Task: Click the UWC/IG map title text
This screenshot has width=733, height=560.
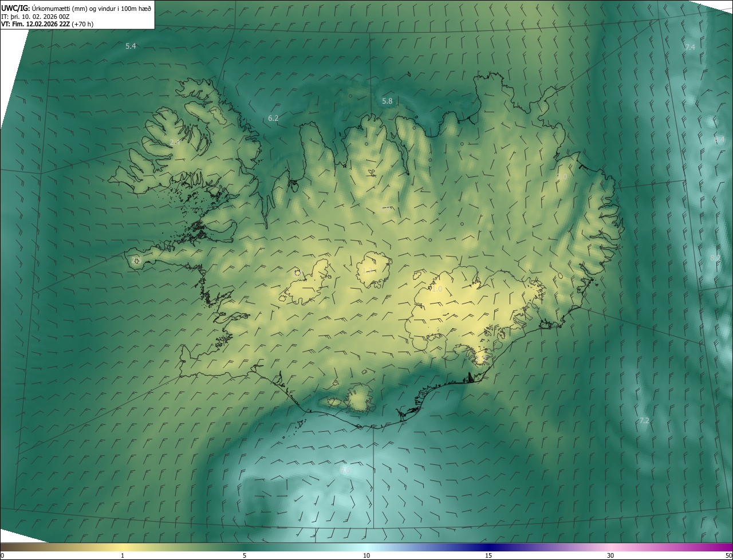Action: [76, 7]
